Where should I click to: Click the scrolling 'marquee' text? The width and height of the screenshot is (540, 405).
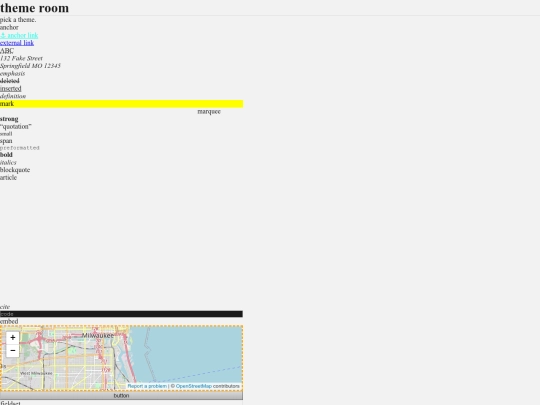coord(209,111)
